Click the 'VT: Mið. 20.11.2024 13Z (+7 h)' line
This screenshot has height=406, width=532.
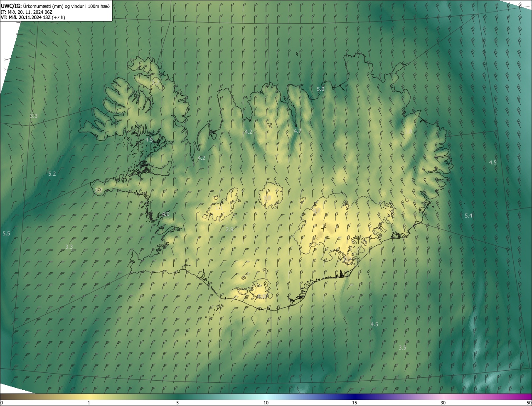pos(33,17)
